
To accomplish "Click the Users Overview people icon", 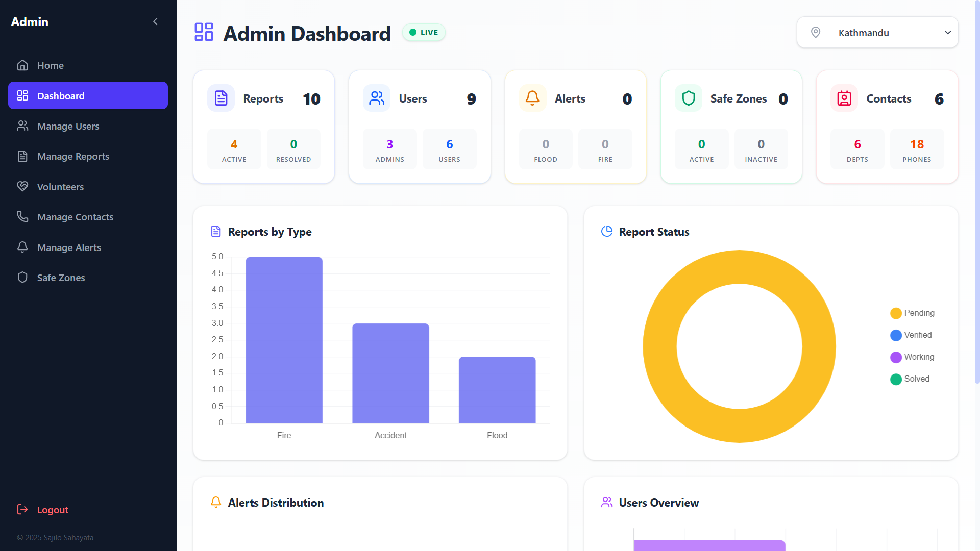I will 607,503.
